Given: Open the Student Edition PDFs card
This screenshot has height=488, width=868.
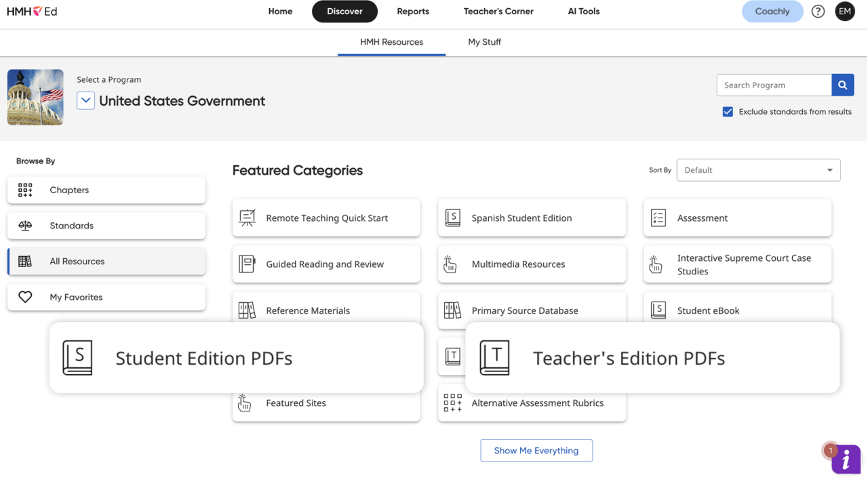Looking at the screenshot, I should 237,357.
